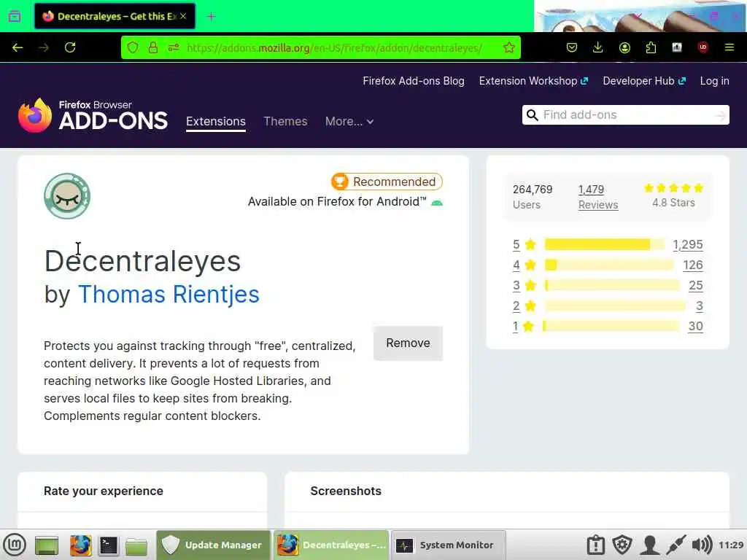Click the search magnifier icon
Image resolution: width=747 pixels, height=560 pixels.
click(x=532, y=114)
